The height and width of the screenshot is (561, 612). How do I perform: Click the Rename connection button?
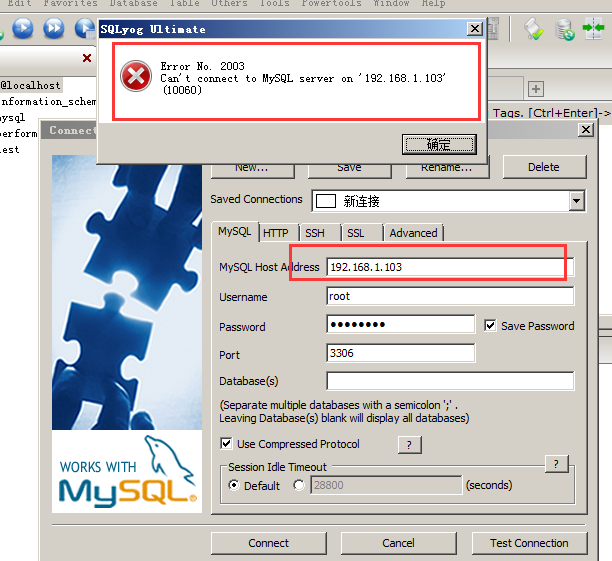tap(447, 171)
